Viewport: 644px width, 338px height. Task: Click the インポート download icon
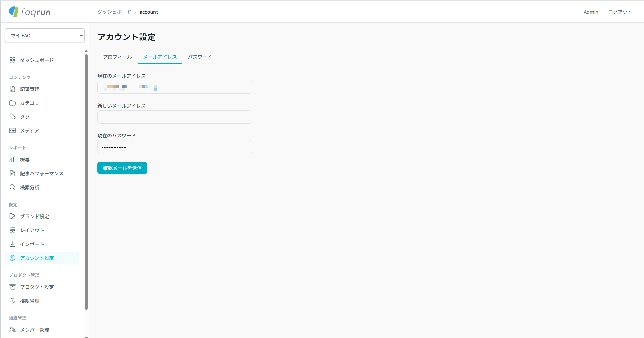pyautogui.click(x=12, y=244)
